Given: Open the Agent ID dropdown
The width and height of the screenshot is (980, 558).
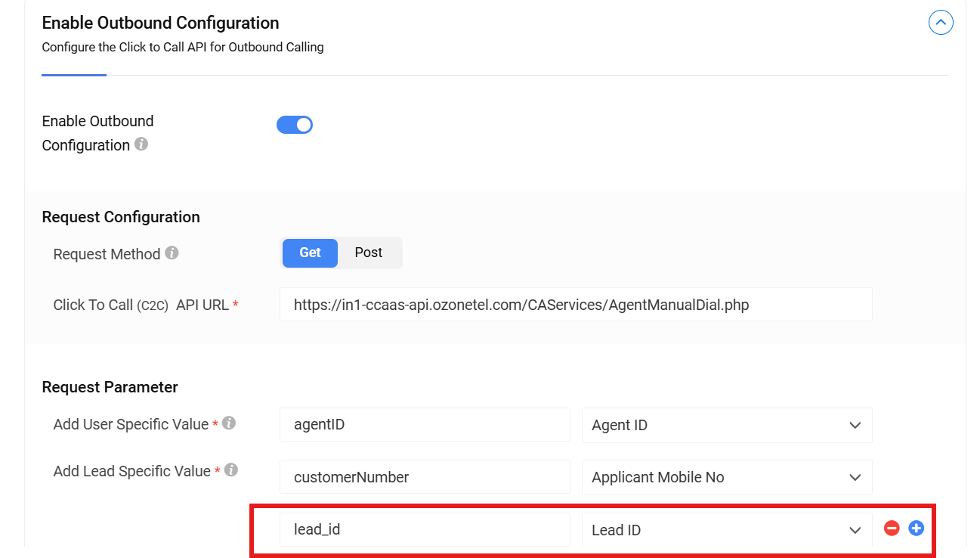Looking at the screenshot, I should pos(726,425).
